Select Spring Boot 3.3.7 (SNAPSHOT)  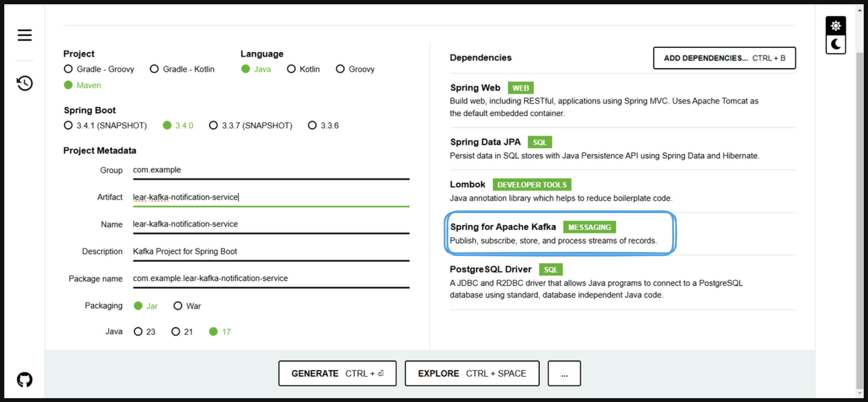pyautogui.click(x=251, y=126)
